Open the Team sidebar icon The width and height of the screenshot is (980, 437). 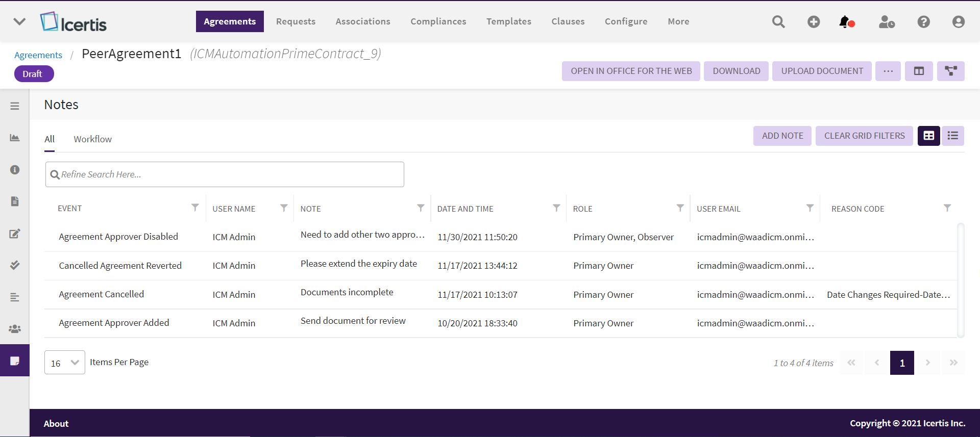pos(15,329)
